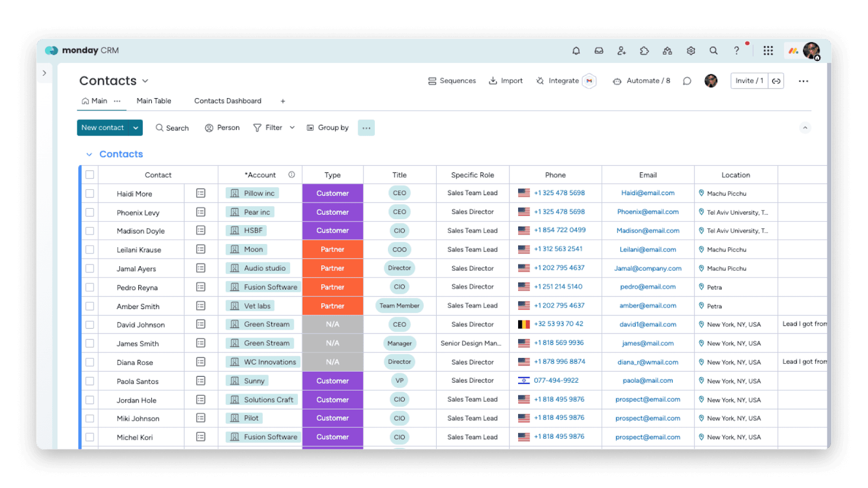Open updates icon for David Johnson

201,324
